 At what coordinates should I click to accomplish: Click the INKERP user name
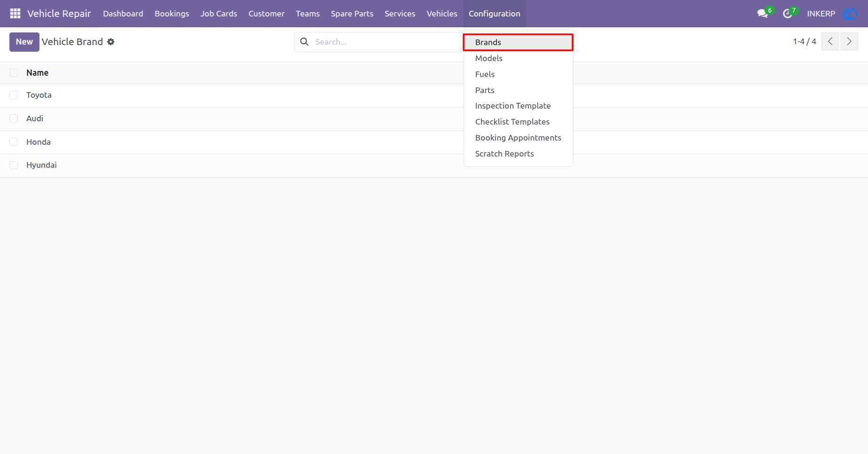(x=821, y=14)
